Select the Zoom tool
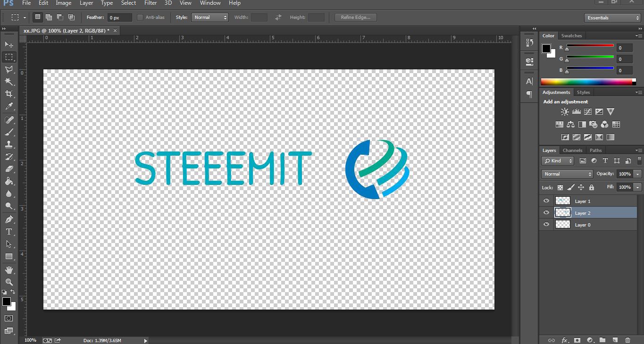 pyautogui.click(x=8, y=282)
